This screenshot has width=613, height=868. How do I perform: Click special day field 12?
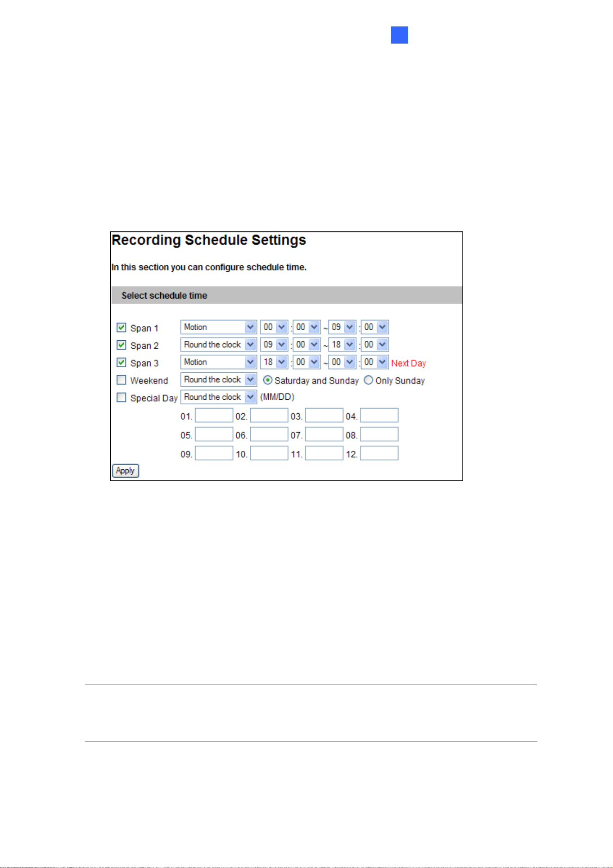tap(379, 453)
